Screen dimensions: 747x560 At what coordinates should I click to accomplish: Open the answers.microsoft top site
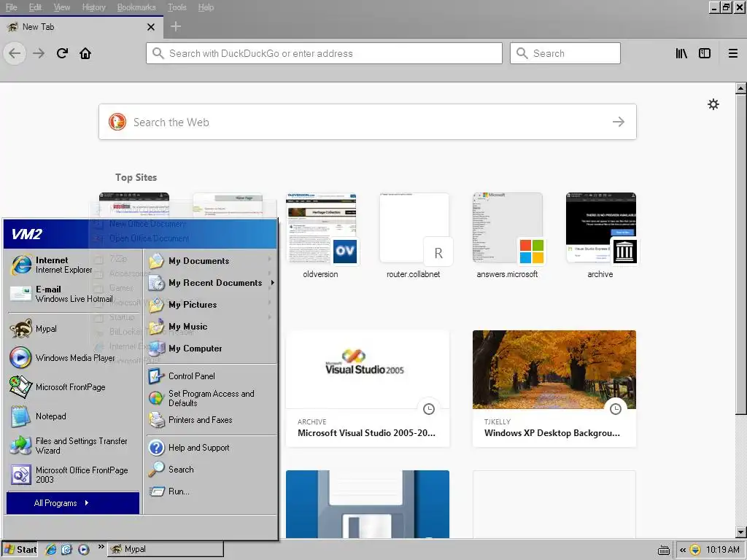(x=508, y=236)
